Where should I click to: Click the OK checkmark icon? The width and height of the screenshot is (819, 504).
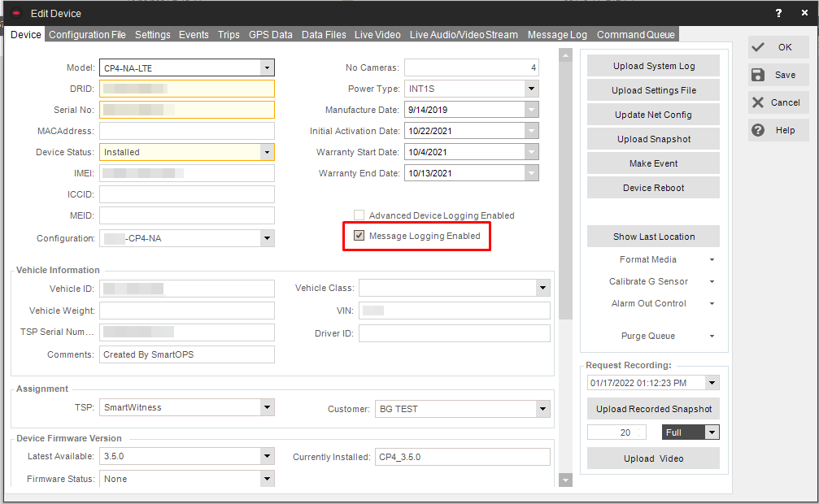[x=759, y=47]
